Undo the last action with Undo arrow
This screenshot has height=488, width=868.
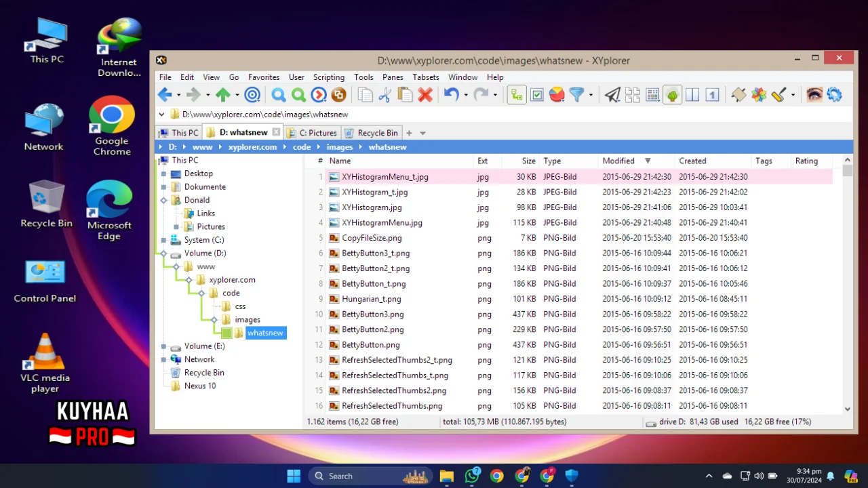tap(452, 95)
